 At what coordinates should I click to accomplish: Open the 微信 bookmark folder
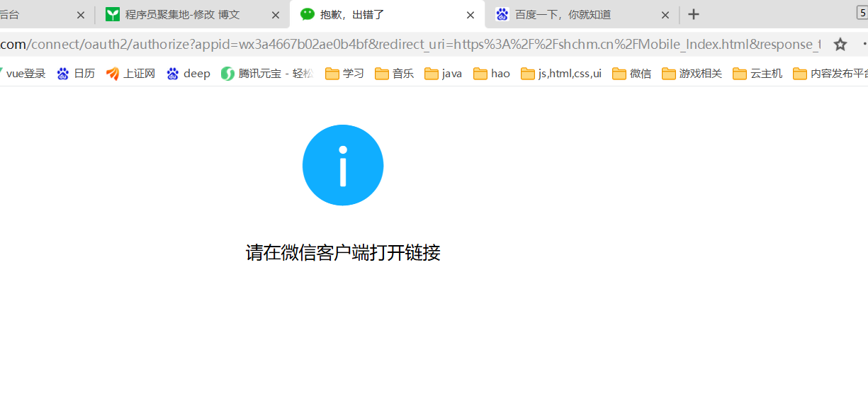click(632, 74)
